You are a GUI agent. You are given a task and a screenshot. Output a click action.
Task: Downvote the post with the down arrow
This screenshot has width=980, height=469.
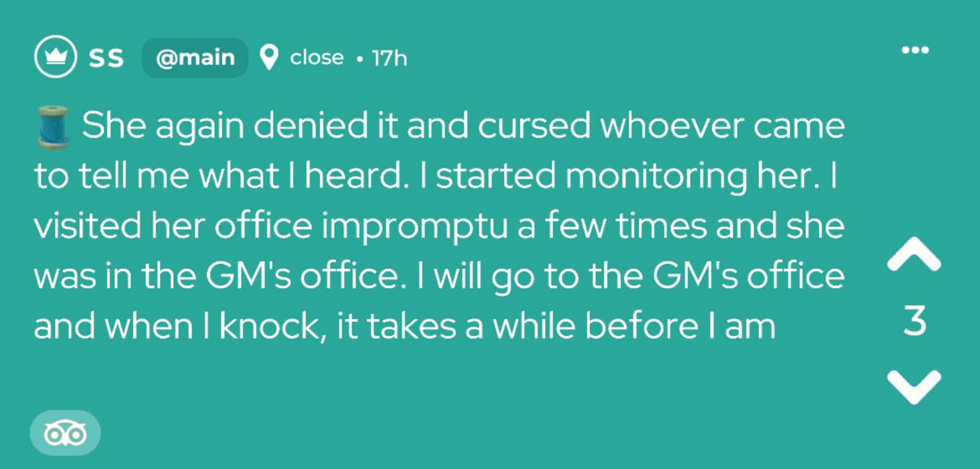point(913,387)
